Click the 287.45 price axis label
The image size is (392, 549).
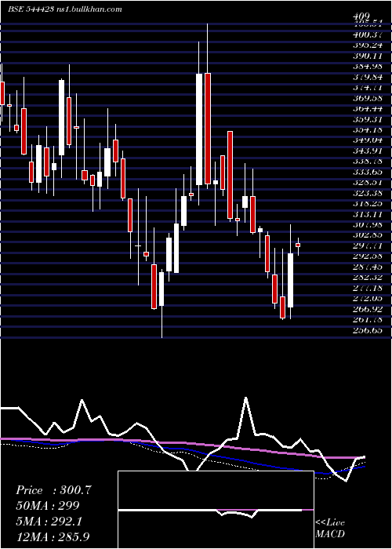tap(368, 267)
